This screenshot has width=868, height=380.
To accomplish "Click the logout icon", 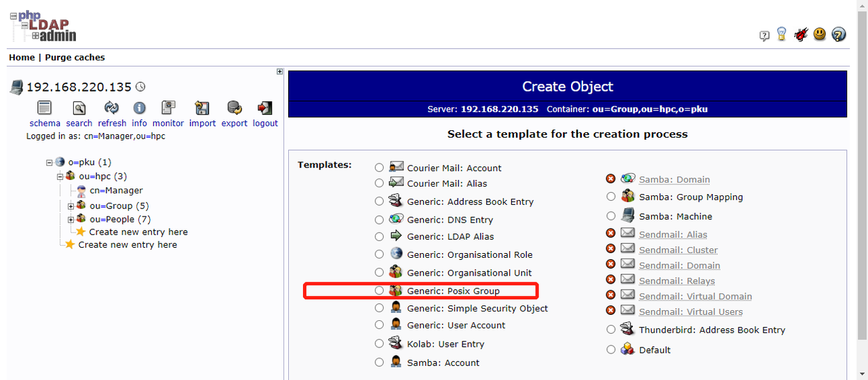I will pyautogui.click(x=265, y=108).
